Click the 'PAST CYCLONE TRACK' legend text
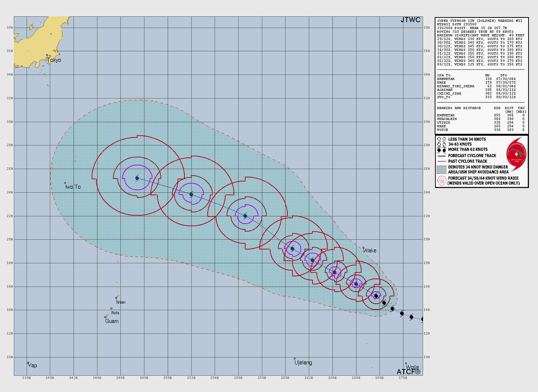The image size is (538, 392). 467,161
